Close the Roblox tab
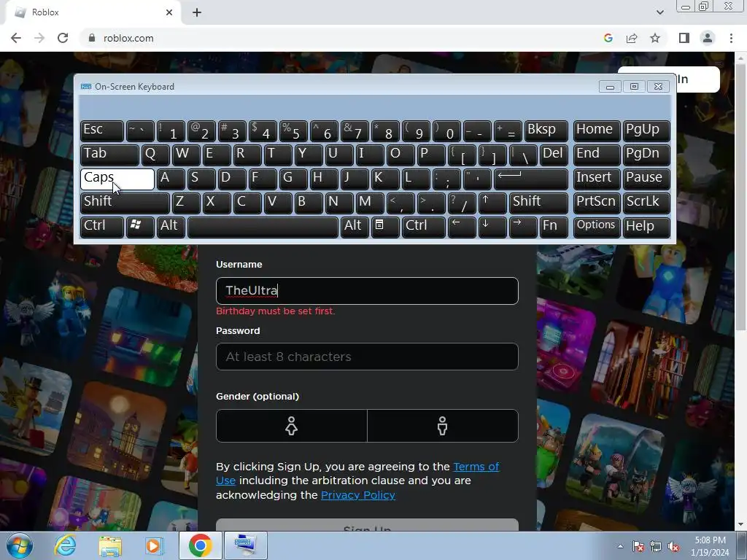Image resolution: width=747 pixels, height=560 pixels. coord(169,13)
